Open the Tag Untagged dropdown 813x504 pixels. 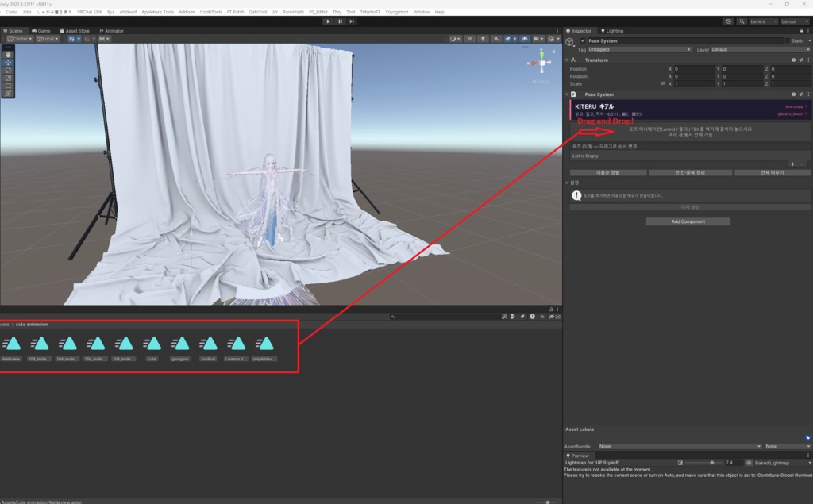click(x=639, y=50)
